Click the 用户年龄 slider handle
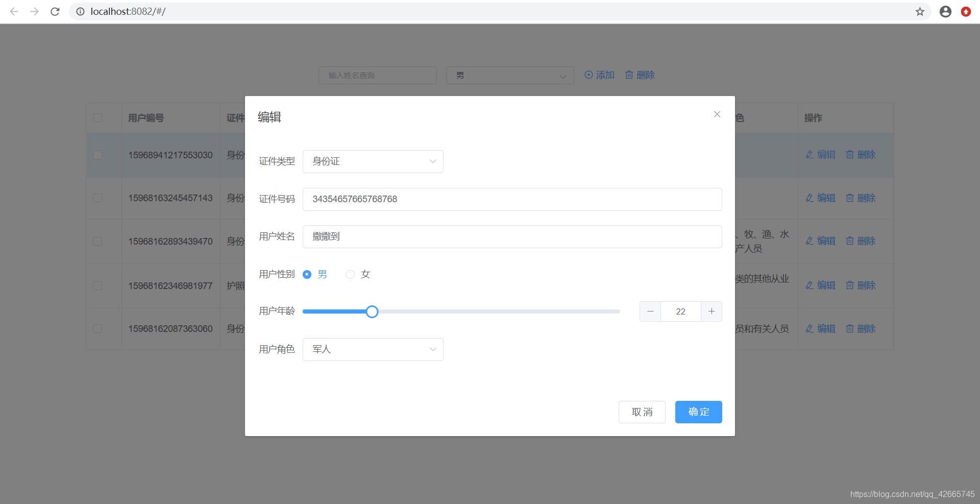The width and height of the screenshot is (980, 504). [372, 311]
